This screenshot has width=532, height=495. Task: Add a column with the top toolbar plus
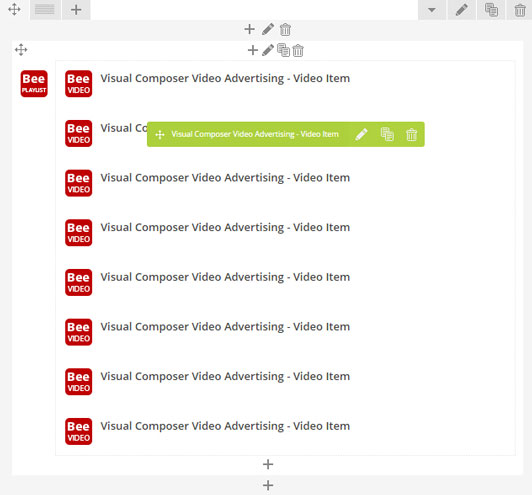[76, 9]
